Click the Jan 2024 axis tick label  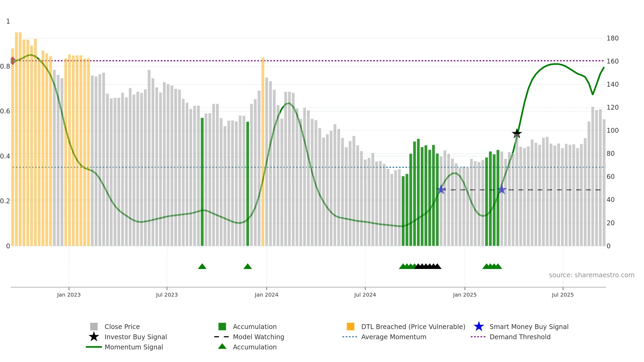tap(266, 295)
